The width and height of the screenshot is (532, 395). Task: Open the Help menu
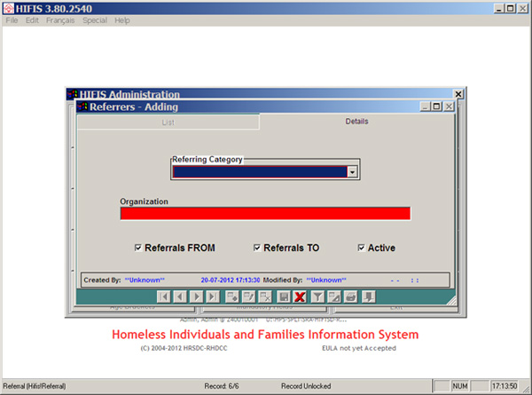click(x=122, y=20)
